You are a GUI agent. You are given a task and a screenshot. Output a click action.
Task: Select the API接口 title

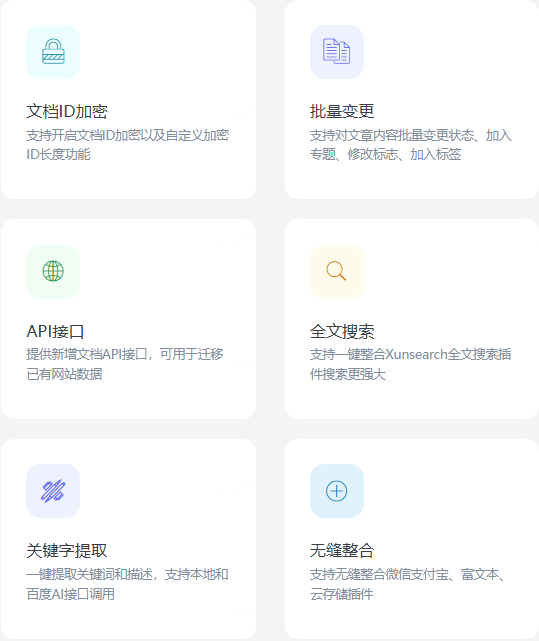(55, 331)
